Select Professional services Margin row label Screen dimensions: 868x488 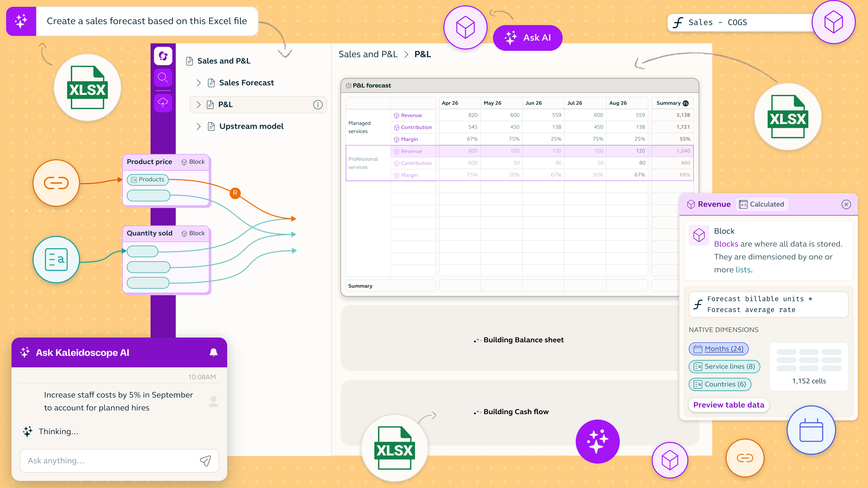tap(412, 175)
